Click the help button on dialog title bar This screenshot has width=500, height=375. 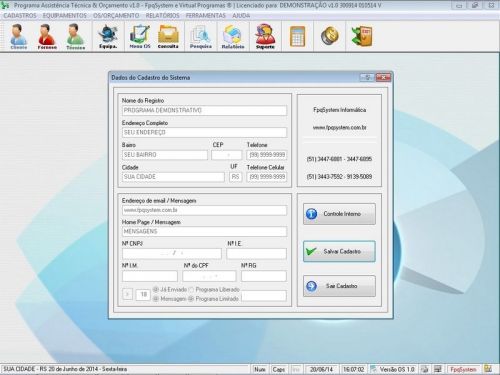[x=367, y=78]
